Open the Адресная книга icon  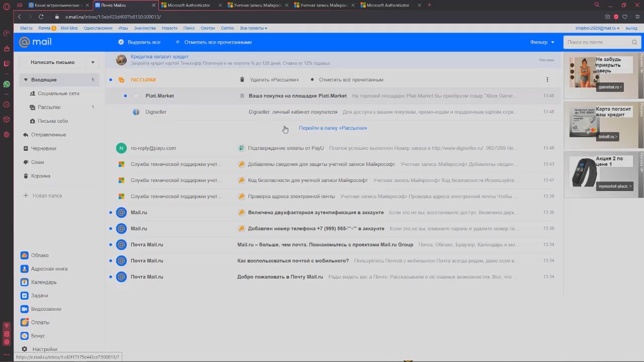[24, 269]
